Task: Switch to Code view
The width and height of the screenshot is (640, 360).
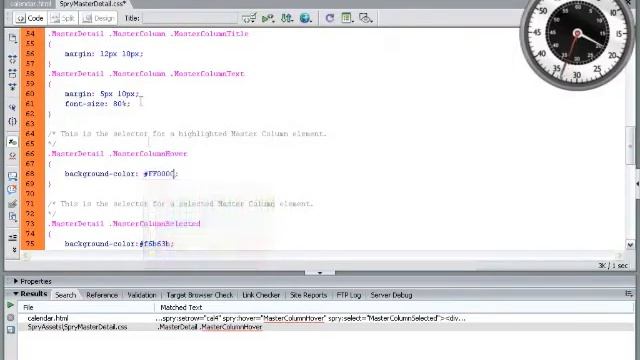Action: tap(29, 18)
